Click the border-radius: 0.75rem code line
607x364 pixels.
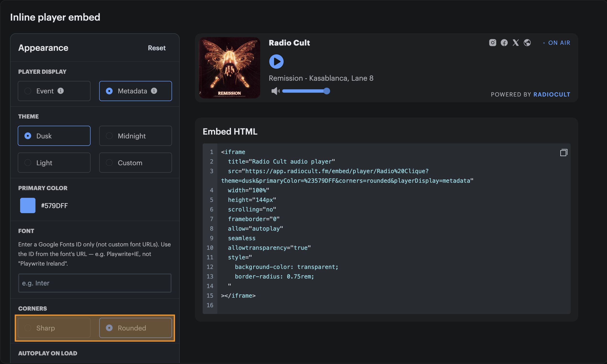click(274, 276)
